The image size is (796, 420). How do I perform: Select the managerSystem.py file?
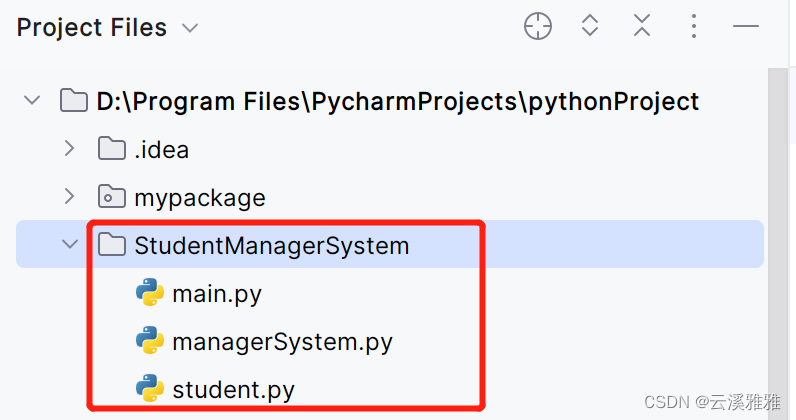[282, 342]
